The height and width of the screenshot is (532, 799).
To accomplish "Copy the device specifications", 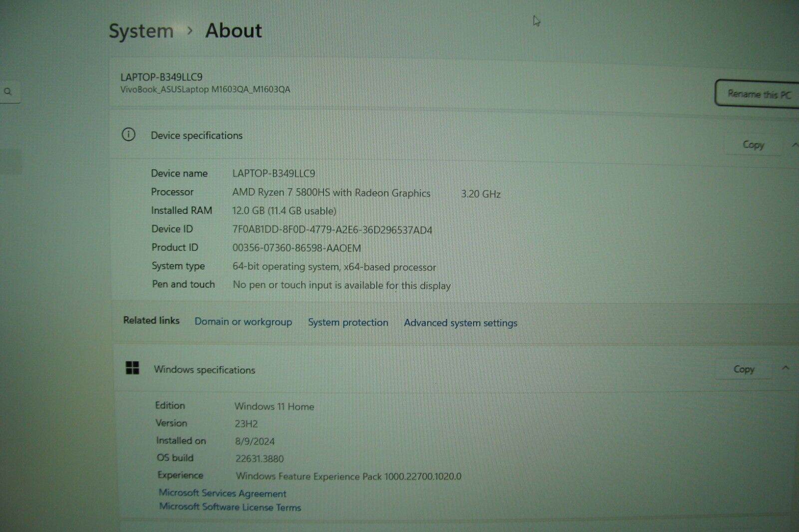I will [753, 145].
